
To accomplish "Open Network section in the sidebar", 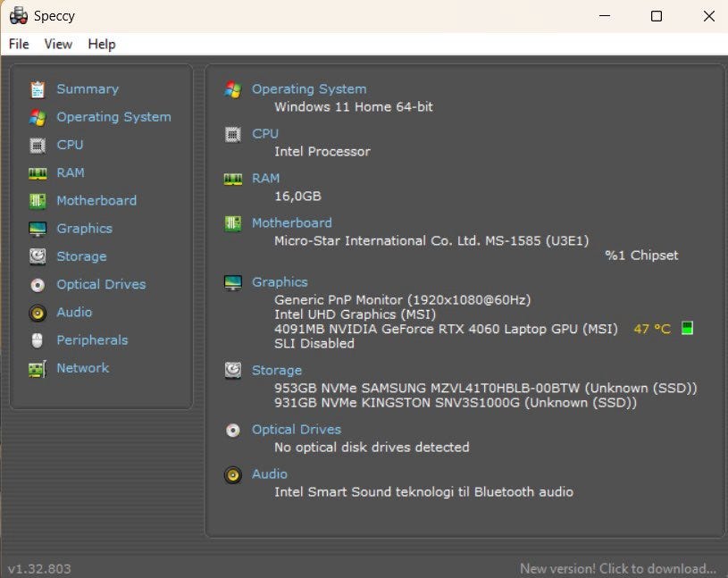I will coord(83,368).
